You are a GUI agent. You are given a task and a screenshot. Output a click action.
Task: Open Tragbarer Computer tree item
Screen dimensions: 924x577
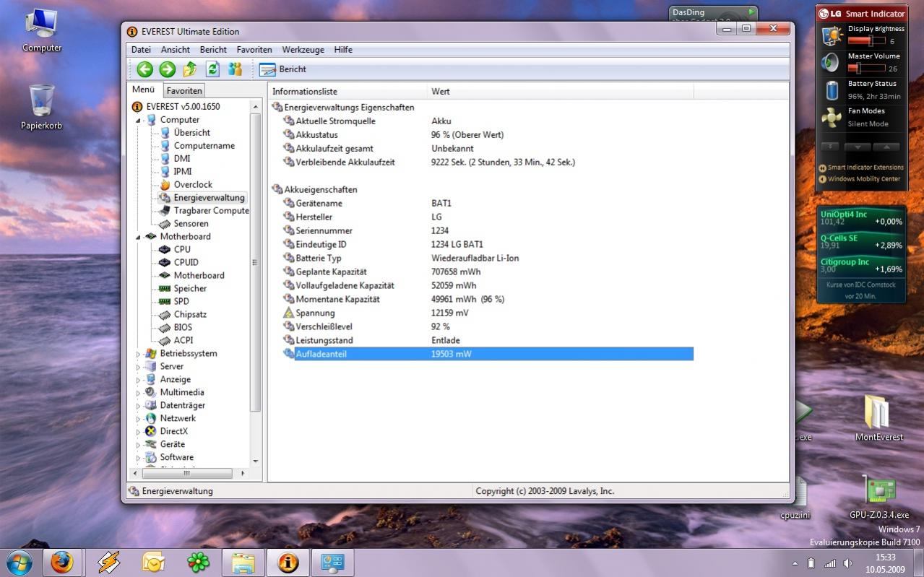pyautogui.click(x=211, y=211)
